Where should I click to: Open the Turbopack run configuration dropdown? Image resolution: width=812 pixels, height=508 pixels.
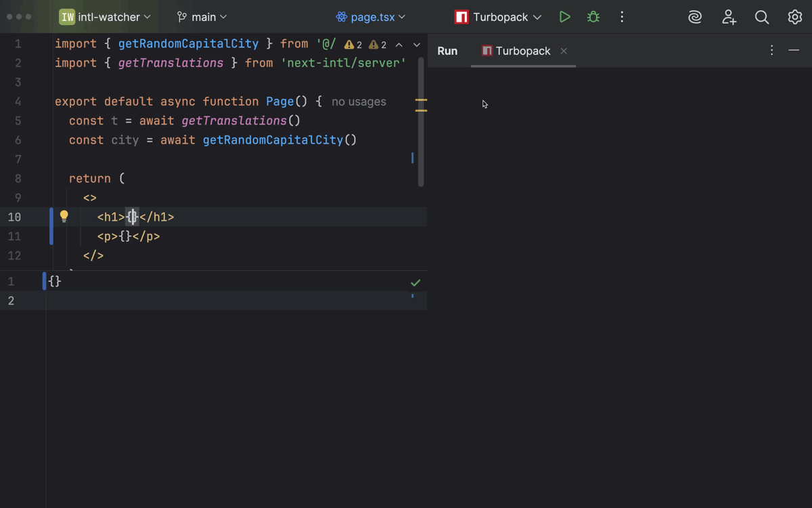point(499,17)
